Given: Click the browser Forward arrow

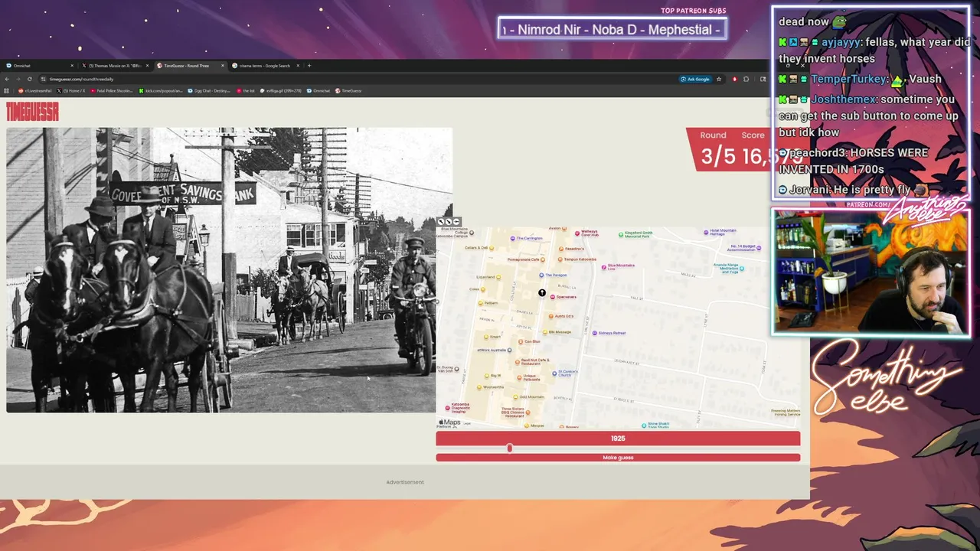Looking at the screenshot, I should (x=18, y=79).
